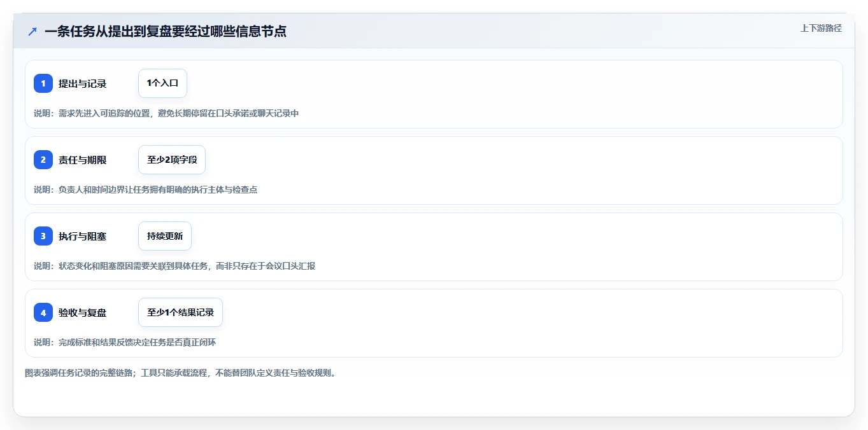Click step number badge 2

[43, 160]
